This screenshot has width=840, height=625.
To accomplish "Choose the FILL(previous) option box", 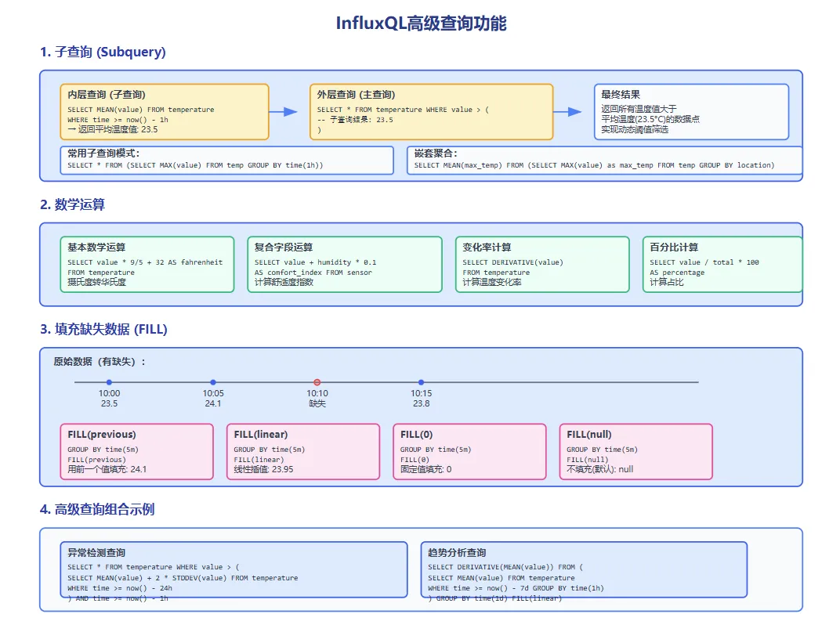I will tap(136, 452).
